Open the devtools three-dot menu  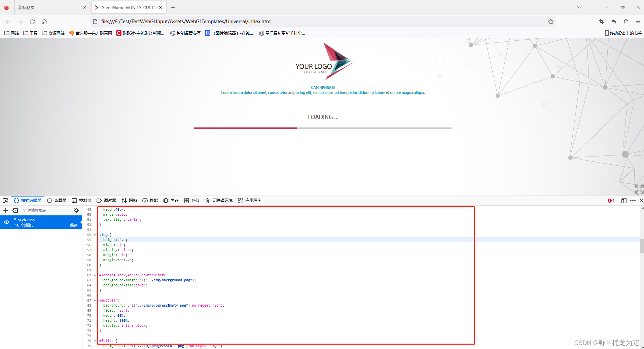point(633,200)
